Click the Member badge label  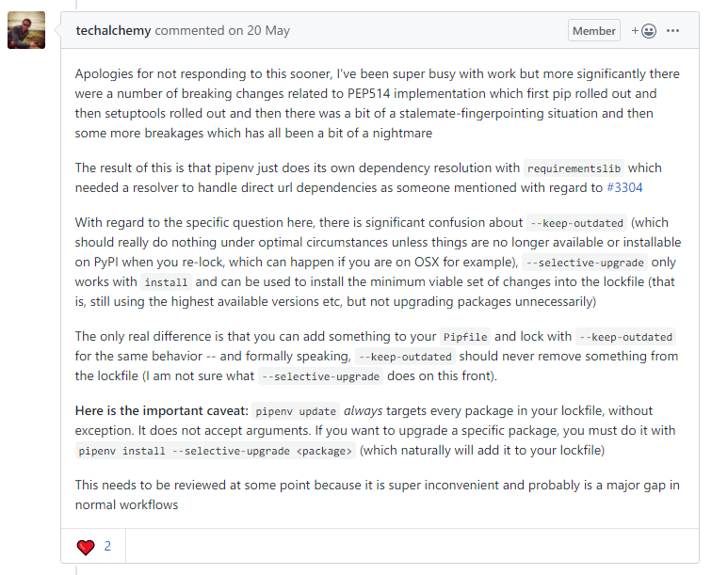594,30
